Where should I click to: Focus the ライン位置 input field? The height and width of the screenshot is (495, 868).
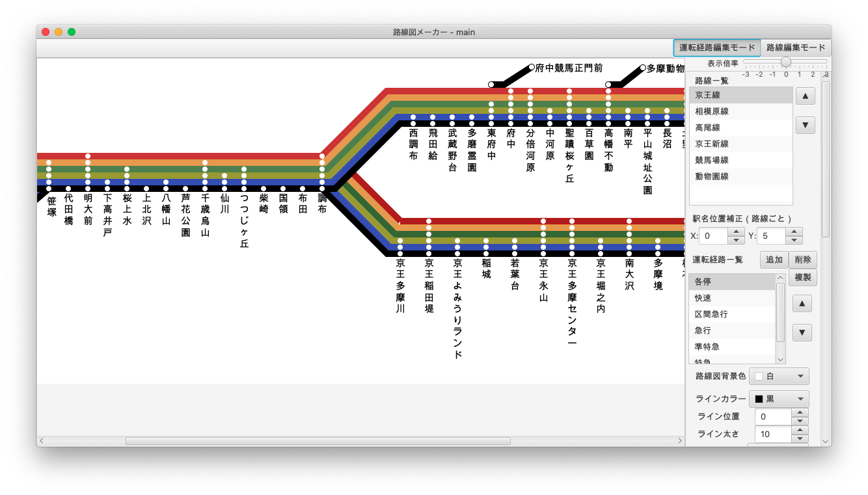pyautogui.click(x=773, y=416)
